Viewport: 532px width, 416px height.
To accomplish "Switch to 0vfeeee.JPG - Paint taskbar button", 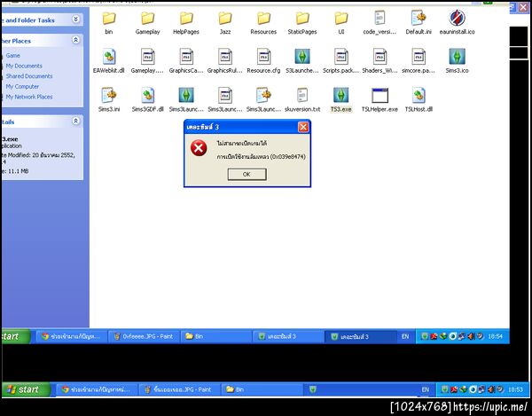I will pos(144,336).
